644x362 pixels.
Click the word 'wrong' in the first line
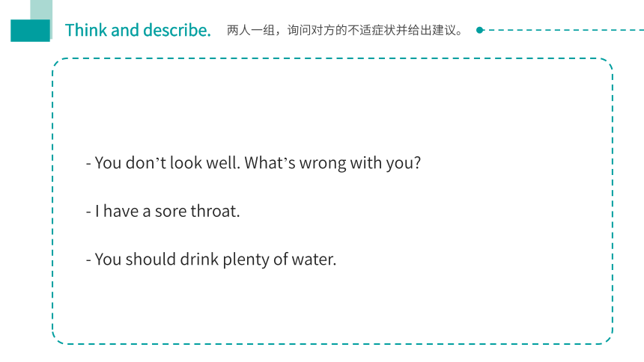[x=323, y=164]
